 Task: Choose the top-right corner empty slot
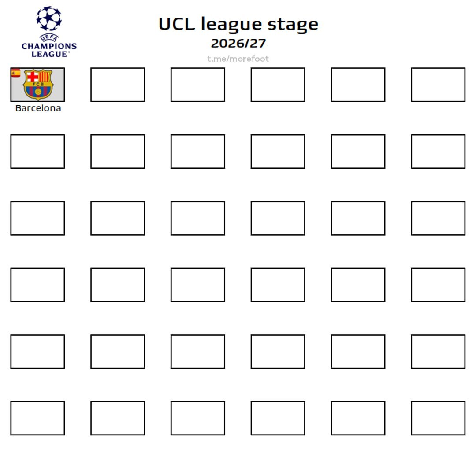(x=438, y=85)
